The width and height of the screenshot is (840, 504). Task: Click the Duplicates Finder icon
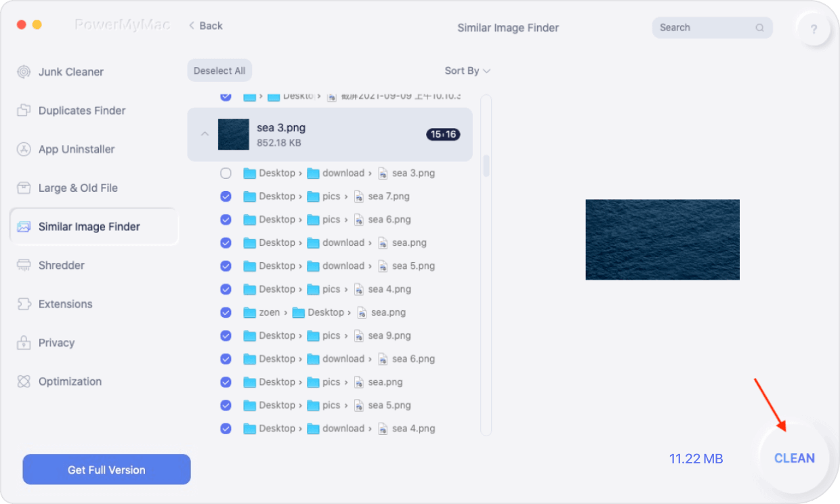click(x=24, y=110)
